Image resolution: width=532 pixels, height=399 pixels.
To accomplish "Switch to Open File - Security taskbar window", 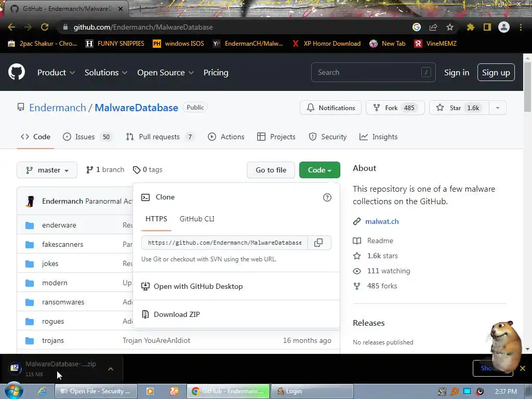I will [96, 391].
